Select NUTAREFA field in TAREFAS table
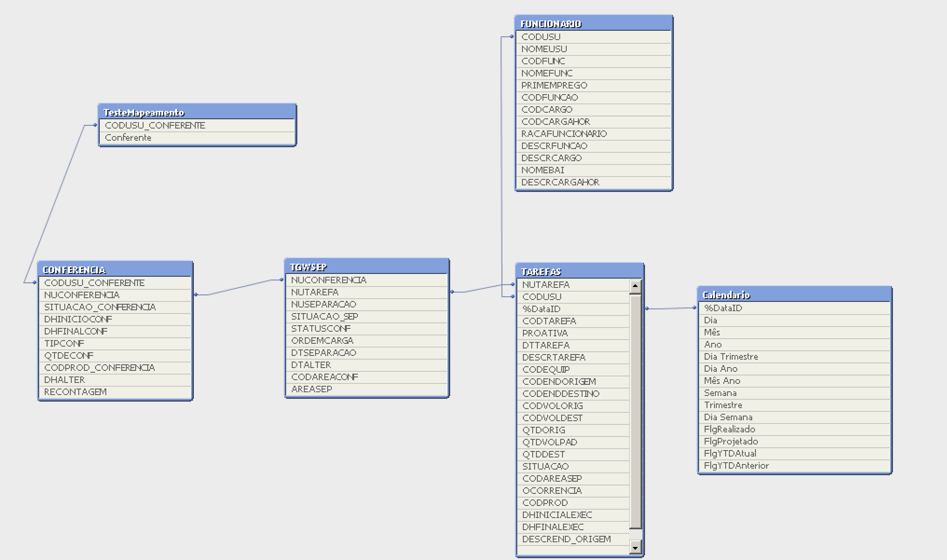 pos(546,285)
